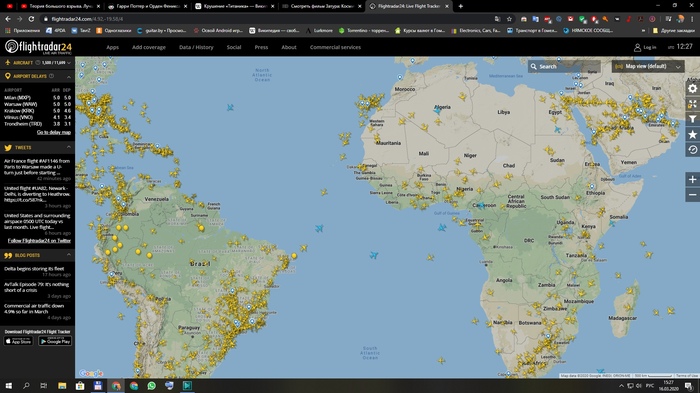The height and width of the screenshot is (393, 700).
Task: Collapse the Blog Posts panel
Action: pyautogui.click(x=69, y=255)
